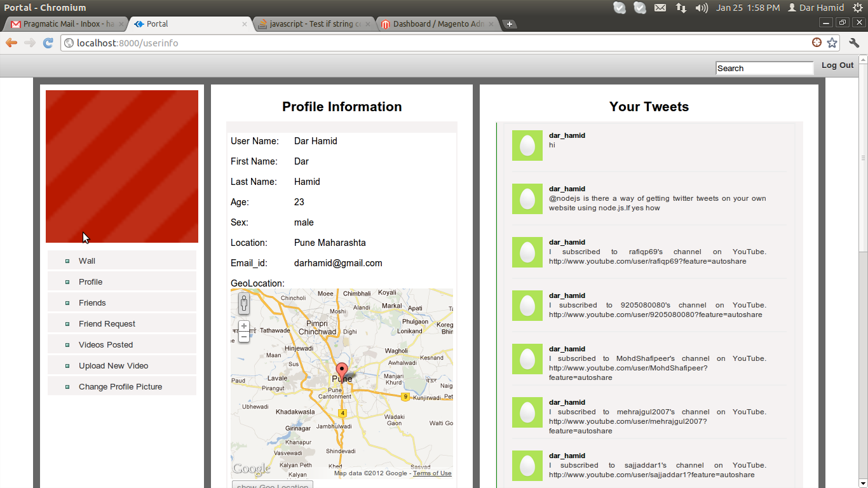Click the avatar beside the rafiqp69 tweet
The image size is (868, 488).
[527, 252]
